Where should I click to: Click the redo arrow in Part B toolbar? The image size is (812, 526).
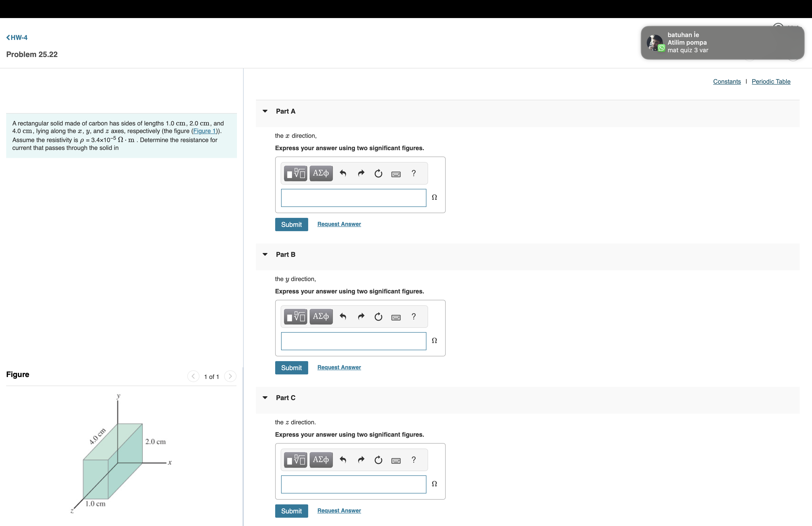361,317
